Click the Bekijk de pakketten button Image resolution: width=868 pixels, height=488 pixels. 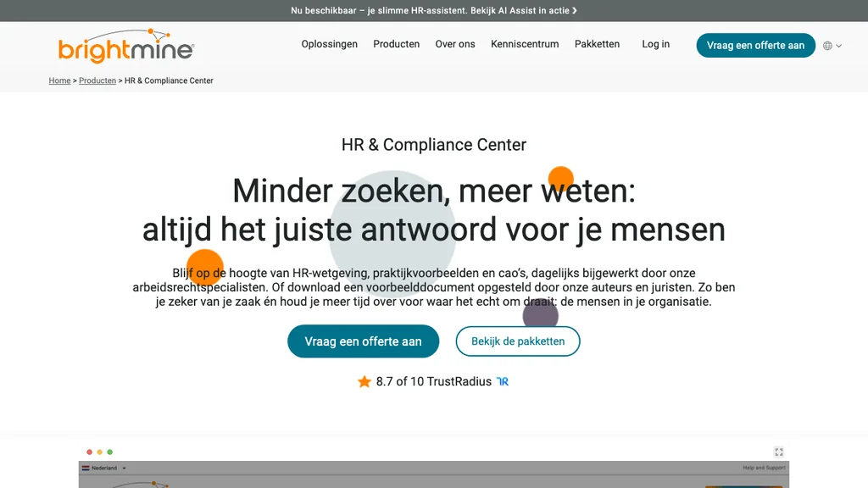518,341
